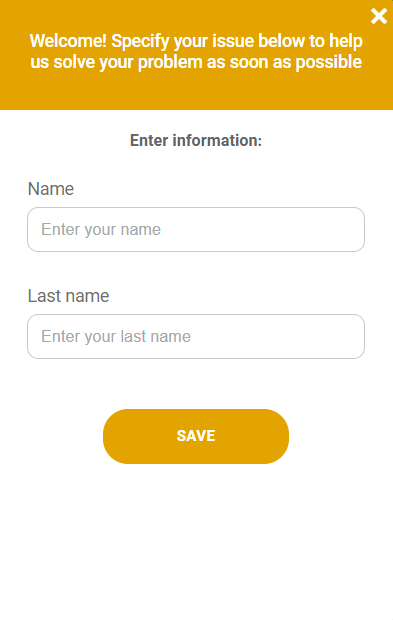Activate the text box under the Last name label
Image resolution: width=393 pixels, height=620 pixels.
tap(196, 336)
